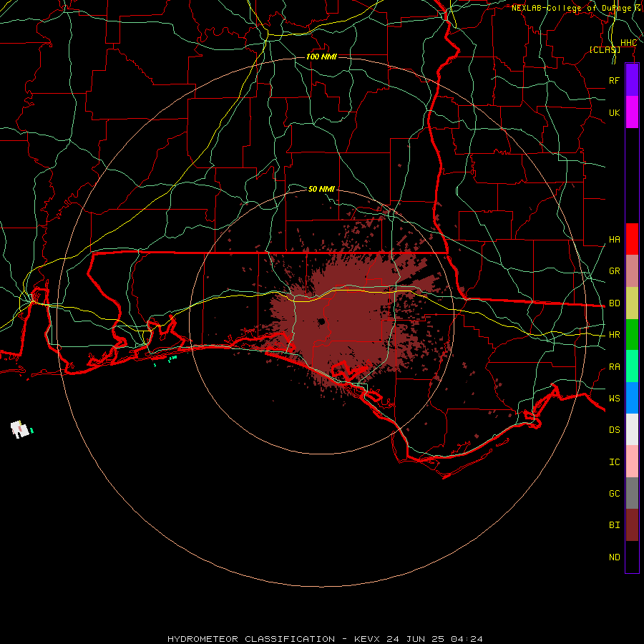This screenshot has width=644, height=644.
Task: Click the 04:24 timestamp
Action: (467, 639)
